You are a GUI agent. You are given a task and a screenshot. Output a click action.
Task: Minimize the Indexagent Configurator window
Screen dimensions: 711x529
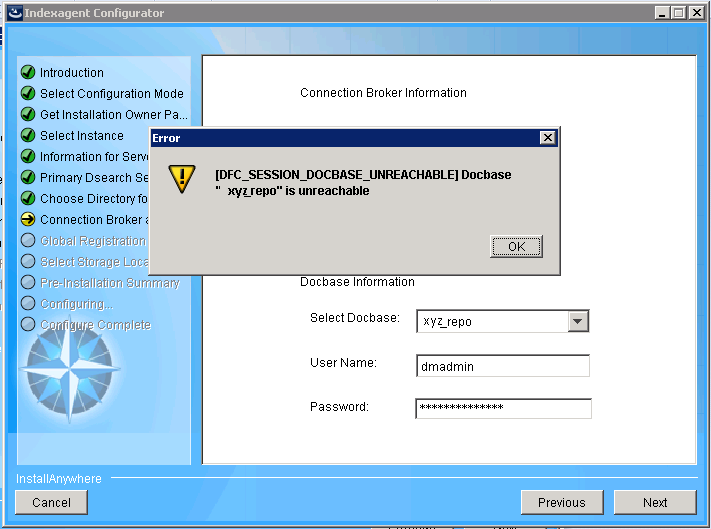[662, 13]
